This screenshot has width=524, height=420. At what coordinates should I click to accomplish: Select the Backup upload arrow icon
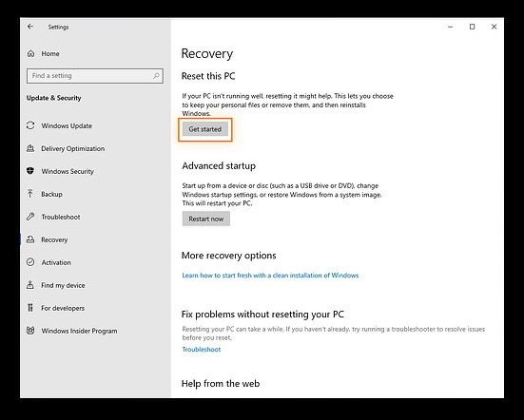(x=30, y=194)
